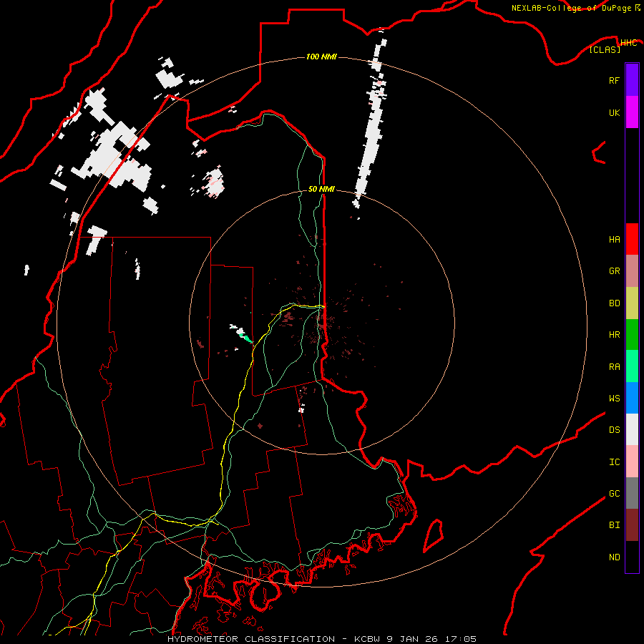This screenshot has width=644, height=644.
Task: Click the ND black legend swatch
Action: [632, 557]
